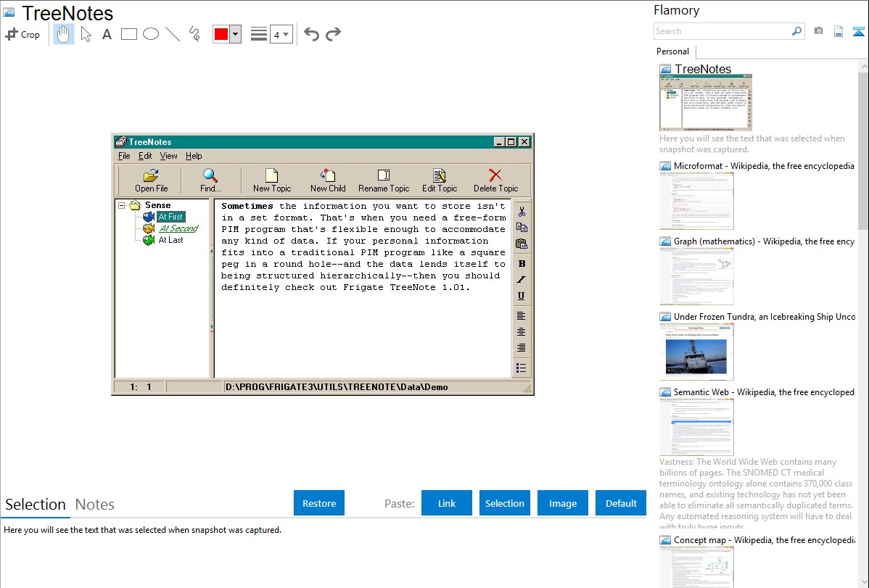Open the Edit menu in TreeNotes
The height and width of the screenshot is (588, 869).
(x=145, y=156)
